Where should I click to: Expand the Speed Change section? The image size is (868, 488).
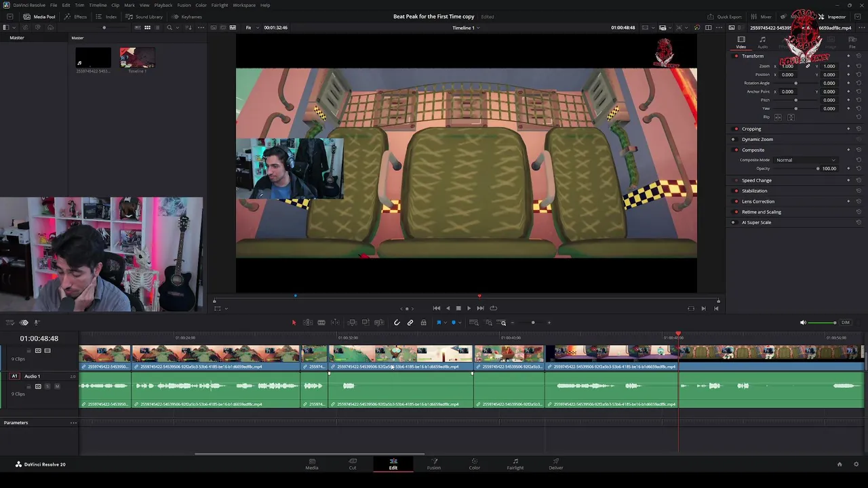(x=757, y=180)
